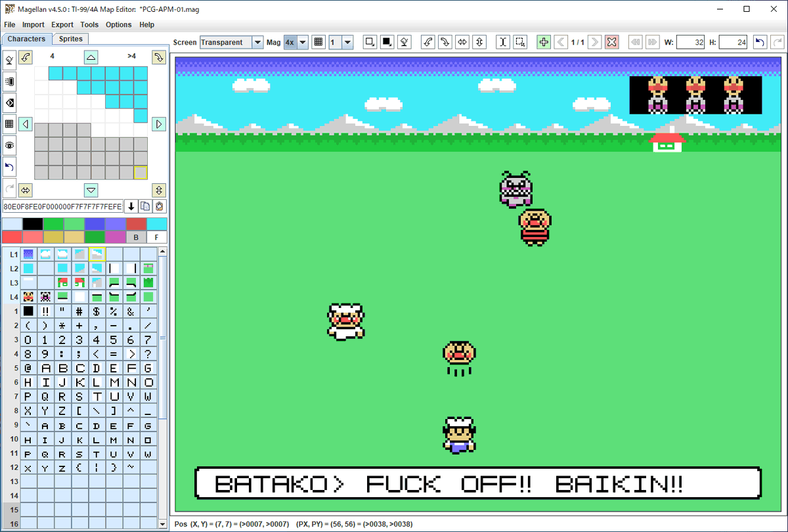The height and width of the screenshot is (532, 788).
Task: Click the character palette scrollbar down arrow
Action: click(164, 523)
